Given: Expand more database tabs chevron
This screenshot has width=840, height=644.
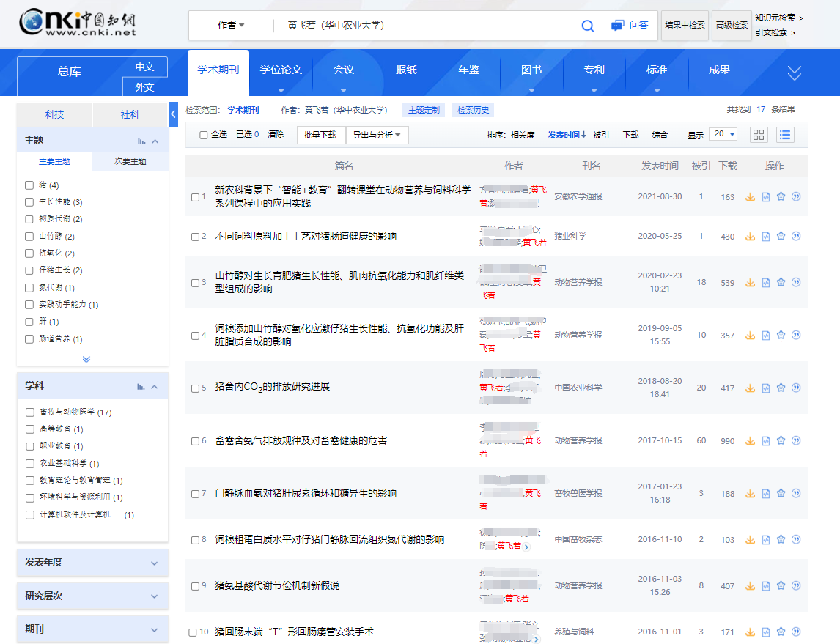Looking at the screenshot, I should 795,73.
